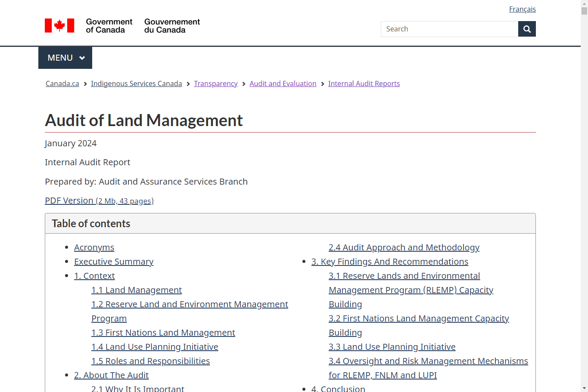The image size is (588, 392).
Task: Open the Table of contents header
Action: (x=91, y=223)
